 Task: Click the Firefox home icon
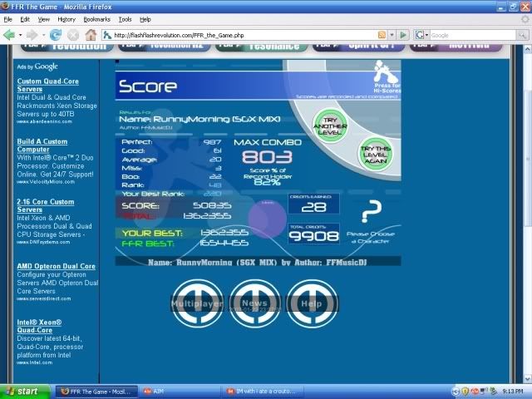pos(91,35)
